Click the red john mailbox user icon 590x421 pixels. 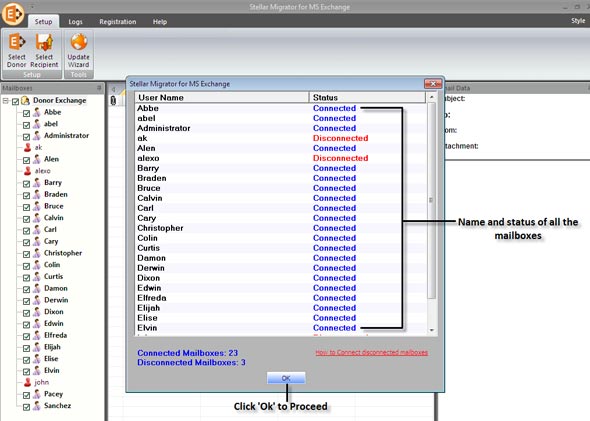pos(27,382)
